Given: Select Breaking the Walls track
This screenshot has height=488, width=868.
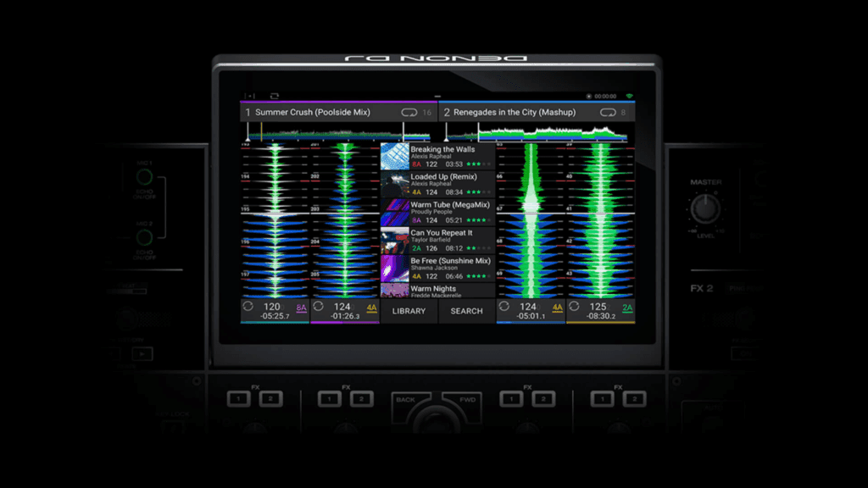Looking at the screenshot, I should click(x=437, y=157).
